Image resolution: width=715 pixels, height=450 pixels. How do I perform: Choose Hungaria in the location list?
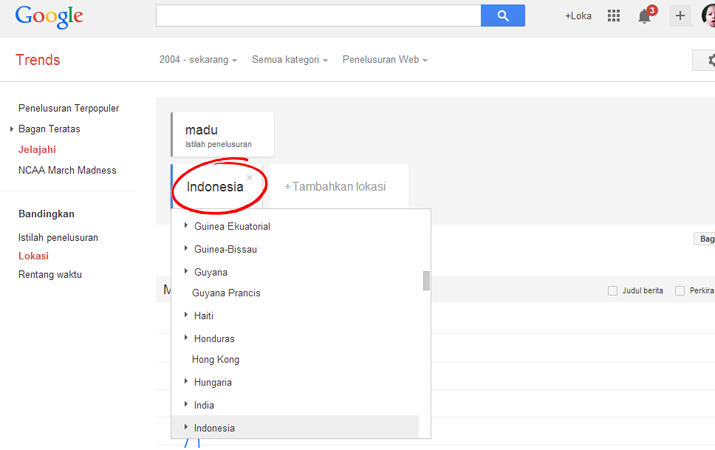213,383
